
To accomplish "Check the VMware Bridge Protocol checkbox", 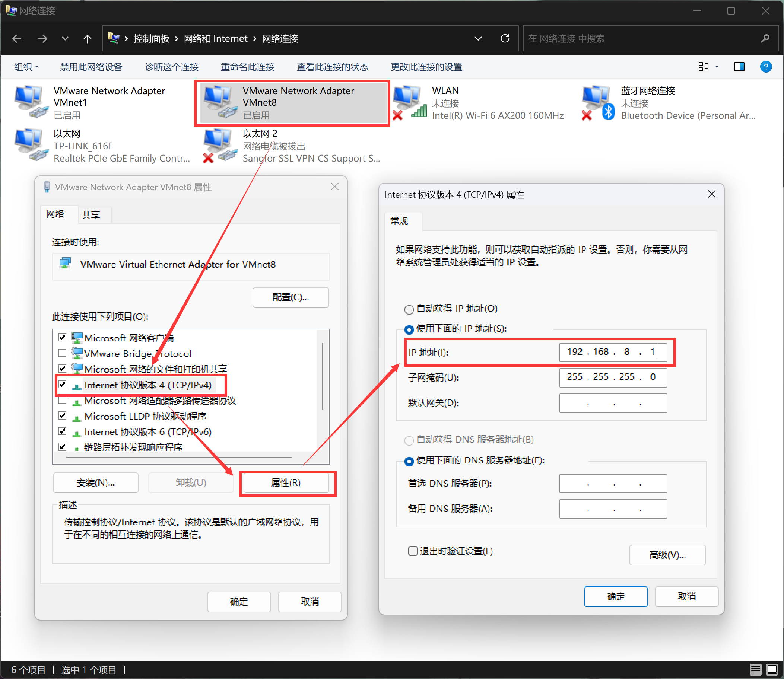I will click(x=63, y=353).
